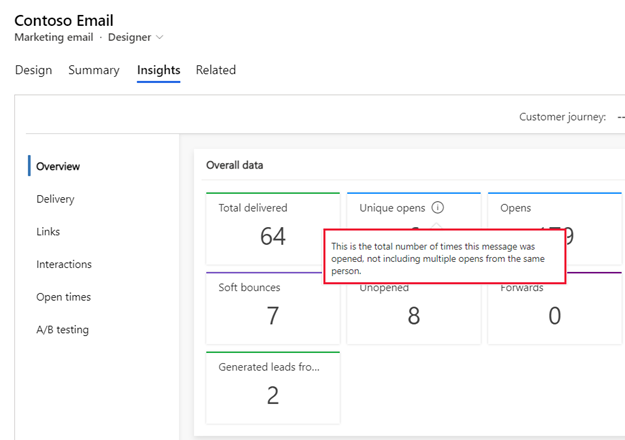Click the Opens tile label
This screenshot has height=440, width=625.
pyautogui.click(x=515, y=208)
